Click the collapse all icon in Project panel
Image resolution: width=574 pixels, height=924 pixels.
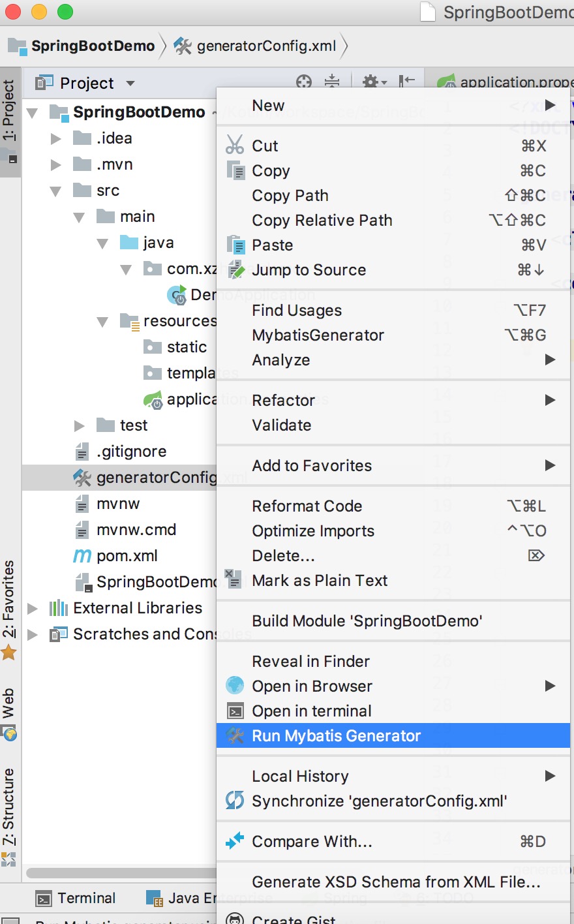[332, 82]
